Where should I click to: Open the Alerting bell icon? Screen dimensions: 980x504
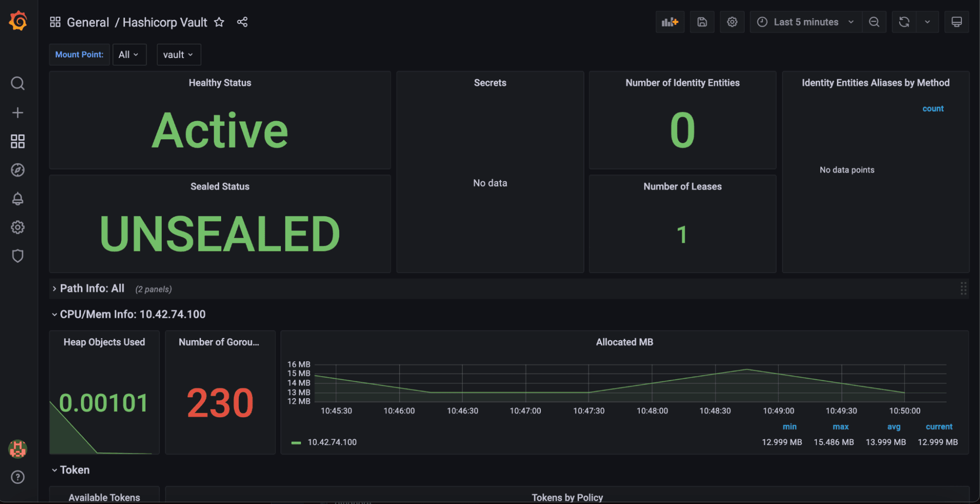coord(18,199)
